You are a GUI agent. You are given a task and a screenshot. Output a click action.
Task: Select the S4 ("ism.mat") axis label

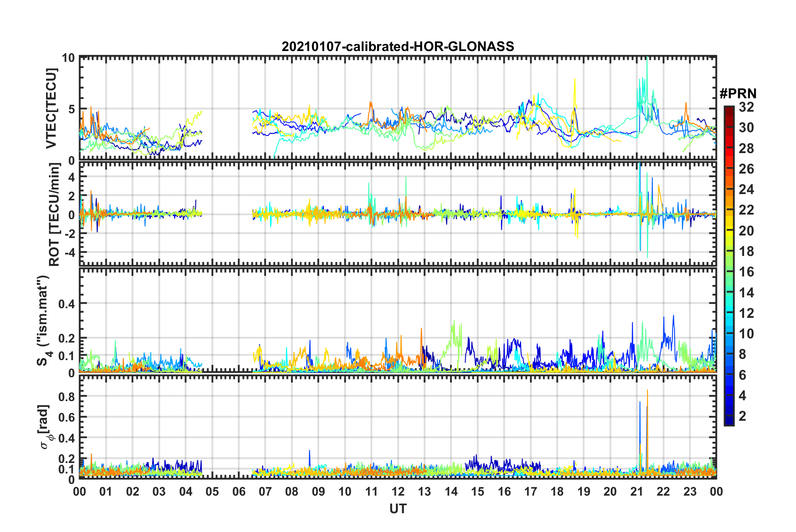pos(43,320)
